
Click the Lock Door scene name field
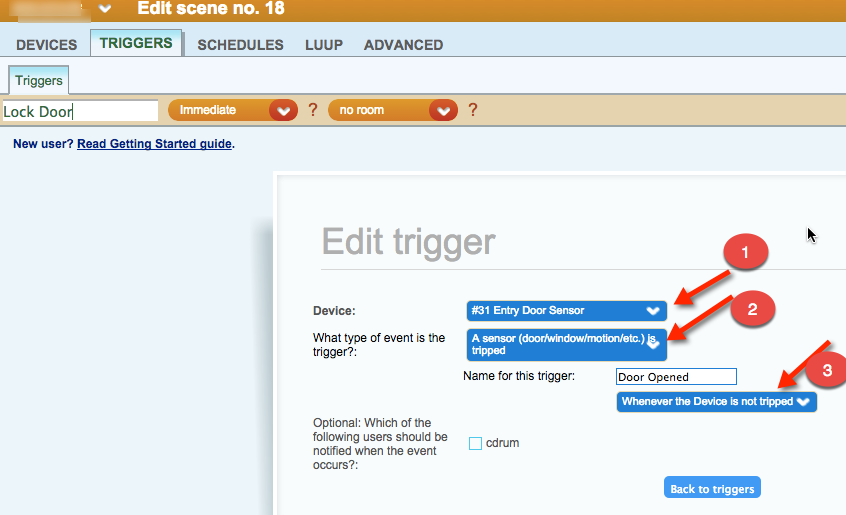coord(80,111)
